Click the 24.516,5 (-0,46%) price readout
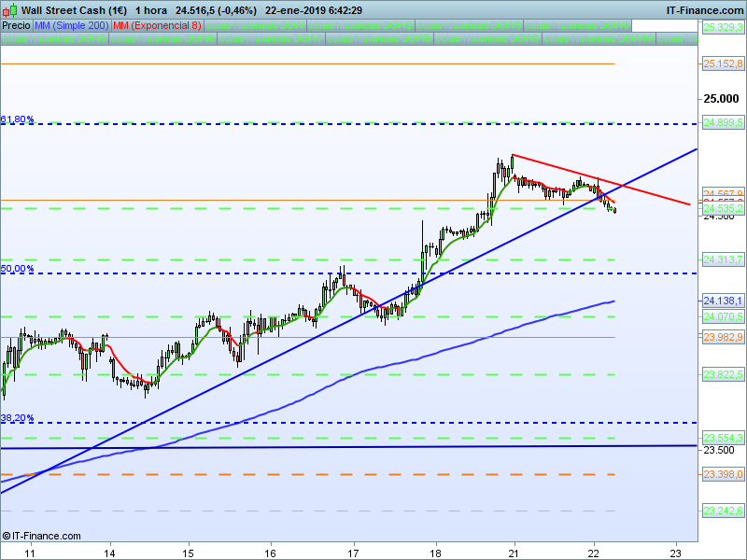The height and width of the screenshot is (560, 747). 216,10
